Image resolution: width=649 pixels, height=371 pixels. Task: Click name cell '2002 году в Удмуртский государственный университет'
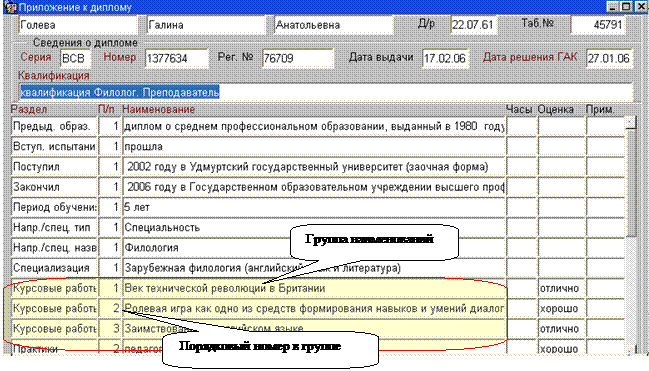[314, 167]
